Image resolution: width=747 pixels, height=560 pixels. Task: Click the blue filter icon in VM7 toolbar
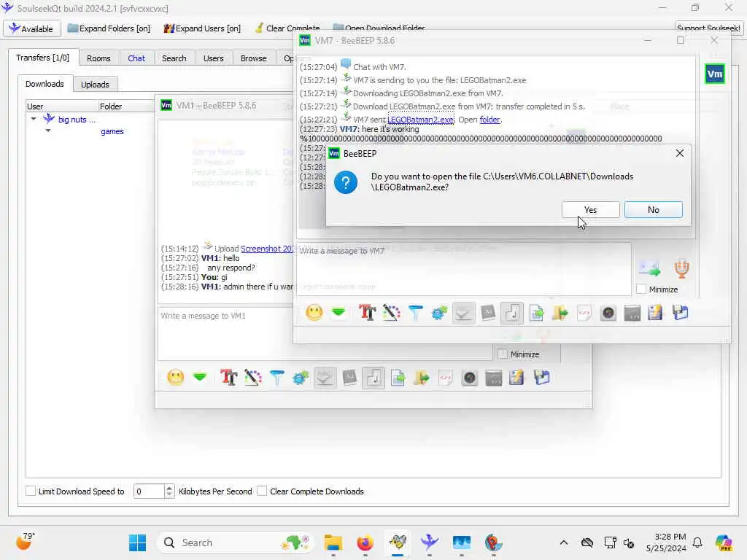415,313
